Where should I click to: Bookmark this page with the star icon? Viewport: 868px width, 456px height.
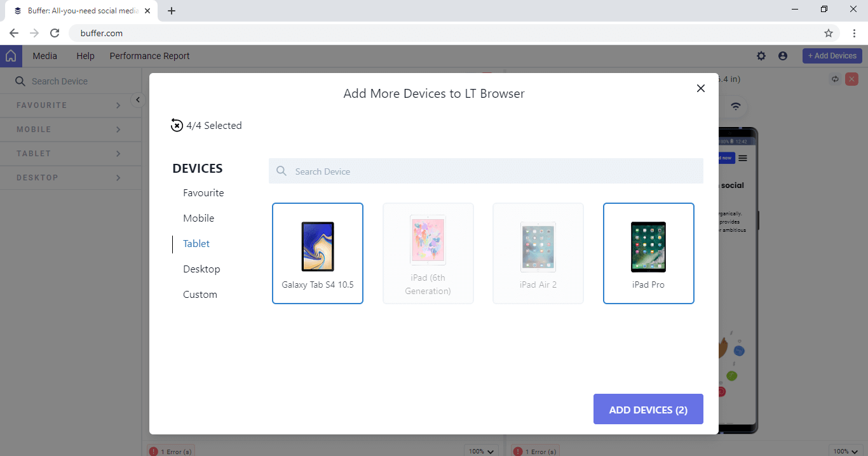(x=829, y=33)
